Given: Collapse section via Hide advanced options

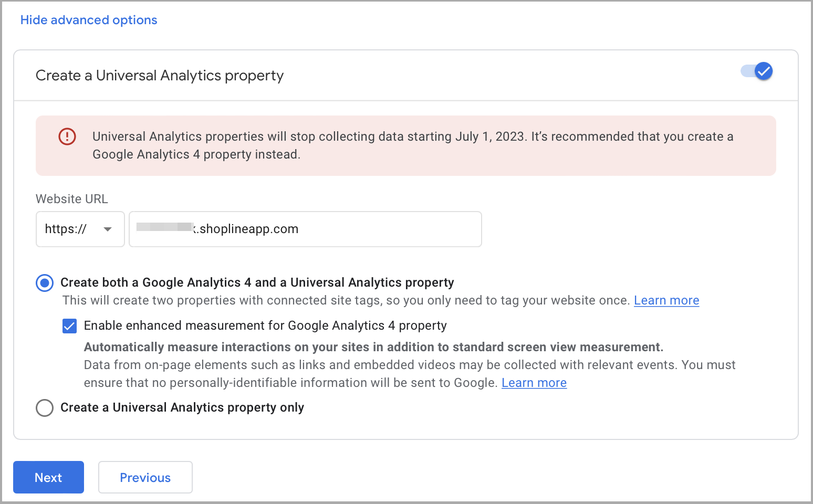Looking at the screenshot, I should (x=89, y=20).
